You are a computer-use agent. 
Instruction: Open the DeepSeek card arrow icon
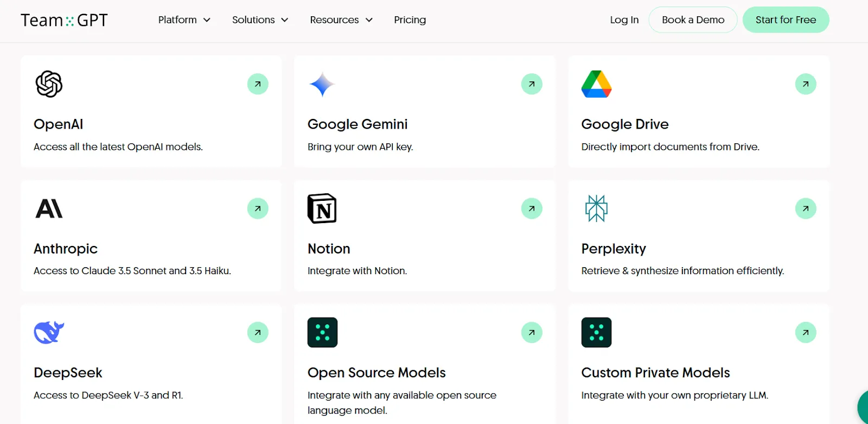258,332
